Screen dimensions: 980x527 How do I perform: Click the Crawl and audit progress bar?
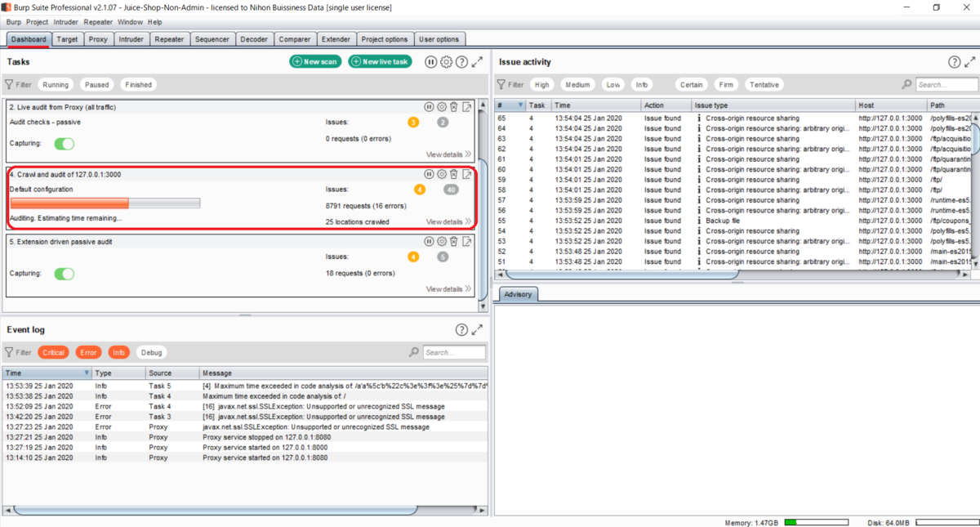point(105,203)
